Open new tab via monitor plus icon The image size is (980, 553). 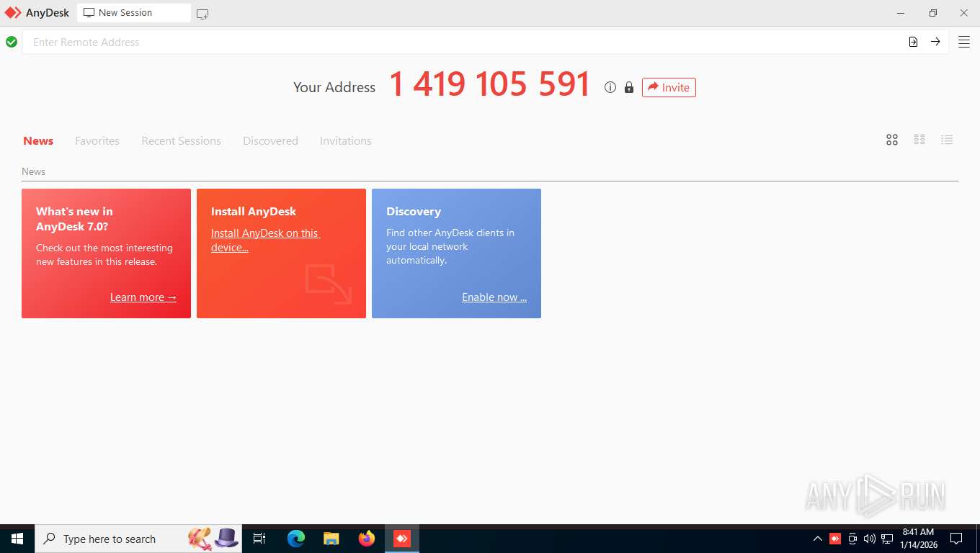pos(202,14)
